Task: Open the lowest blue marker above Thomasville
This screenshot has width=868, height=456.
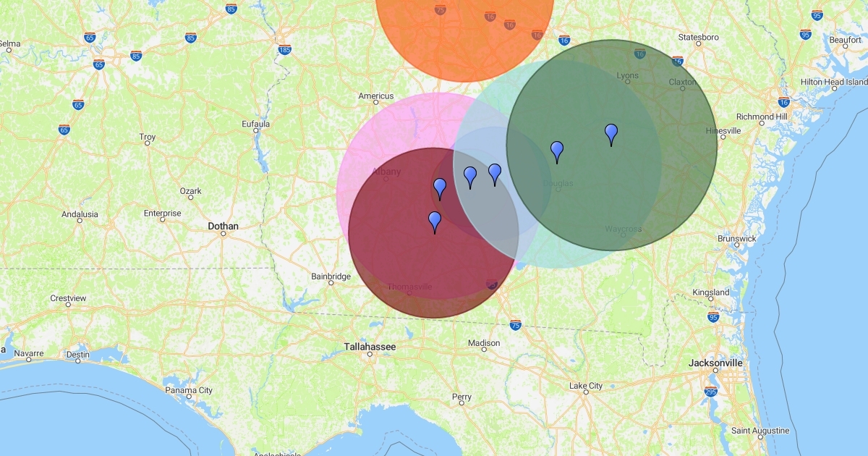Action: (x=435, y=222)
